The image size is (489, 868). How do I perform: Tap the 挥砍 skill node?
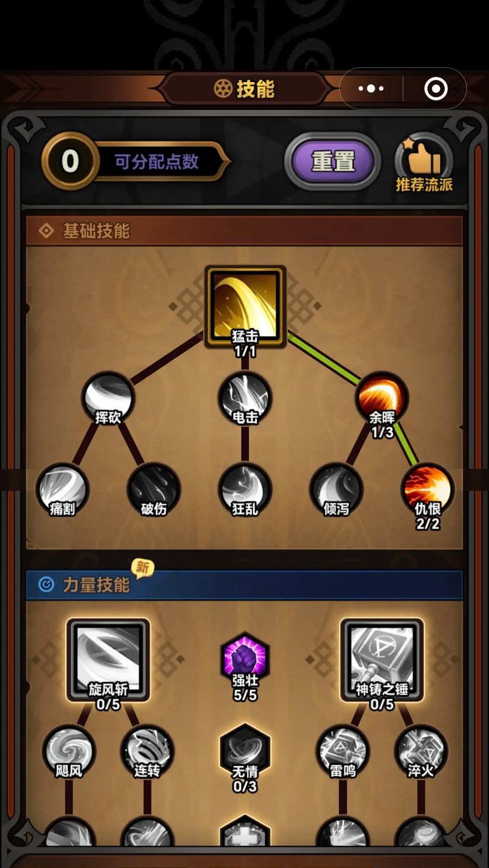(x=108, y=398)
